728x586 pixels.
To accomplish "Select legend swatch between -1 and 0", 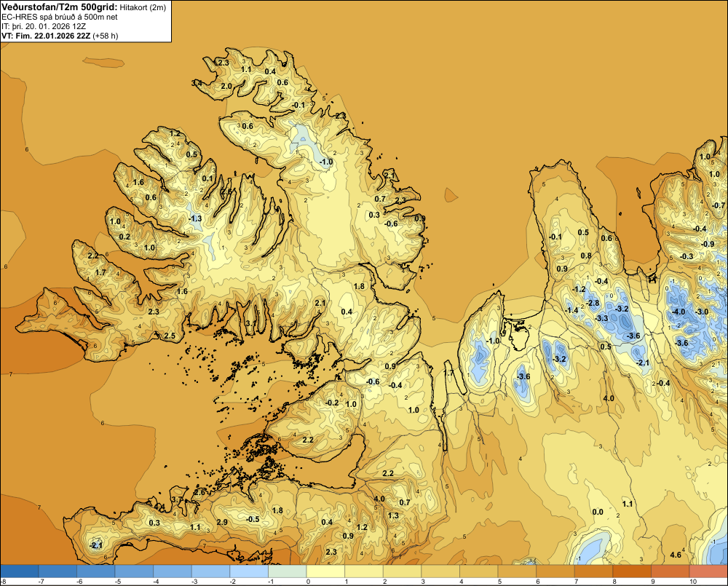I will pyautogui.click(x=288, y=571).
